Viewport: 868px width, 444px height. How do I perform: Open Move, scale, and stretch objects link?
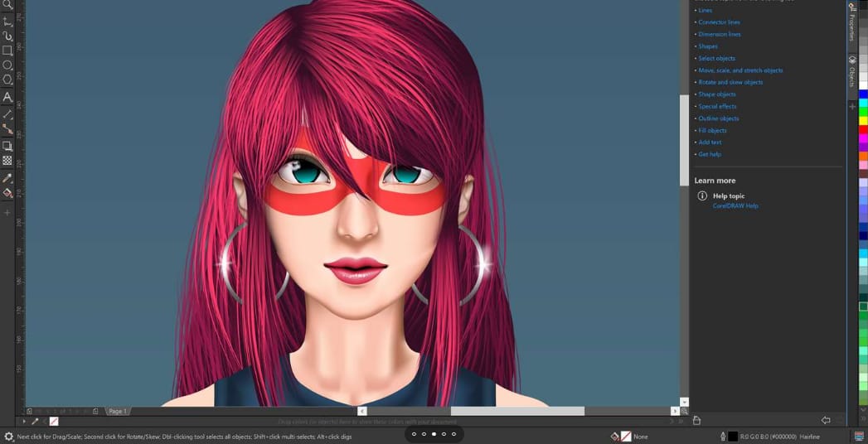point(740,70)
